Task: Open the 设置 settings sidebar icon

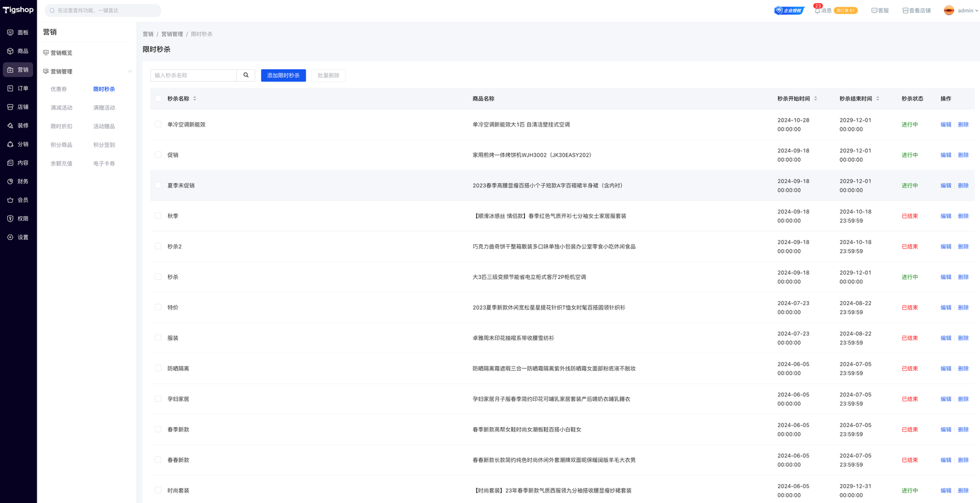Action: pyautogui.click(x=10, y=237)
